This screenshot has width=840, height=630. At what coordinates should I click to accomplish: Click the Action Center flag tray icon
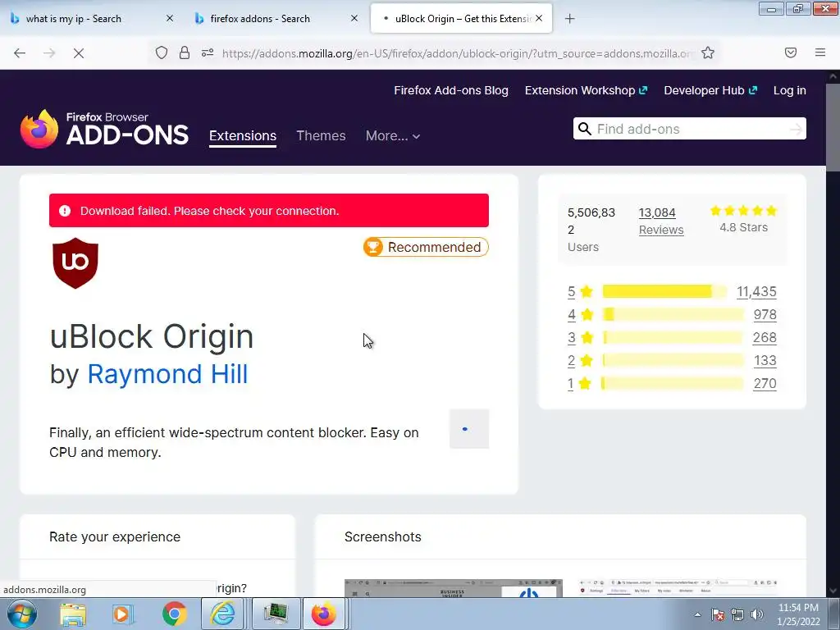point(718,614)
